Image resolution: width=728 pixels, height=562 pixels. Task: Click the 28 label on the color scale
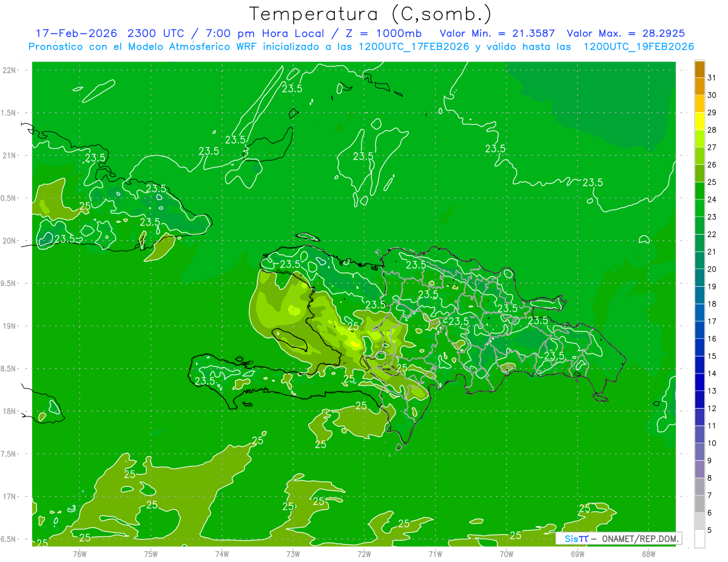712,130
